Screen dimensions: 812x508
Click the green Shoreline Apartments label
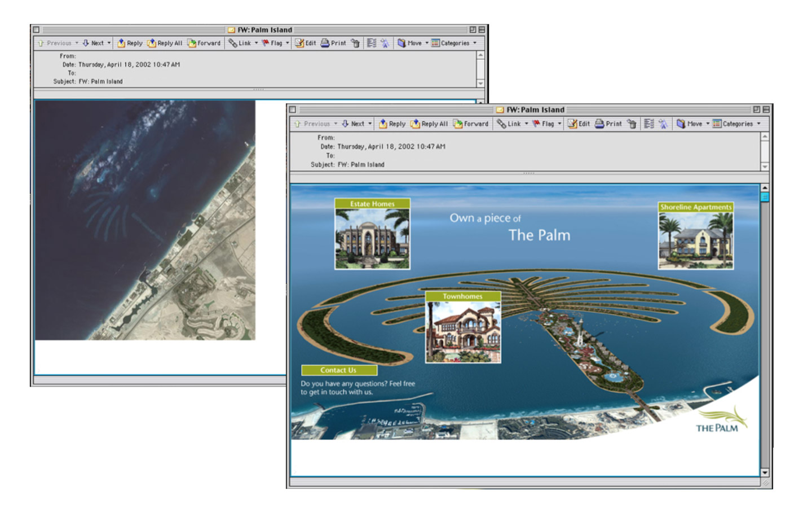pos(696,207)
